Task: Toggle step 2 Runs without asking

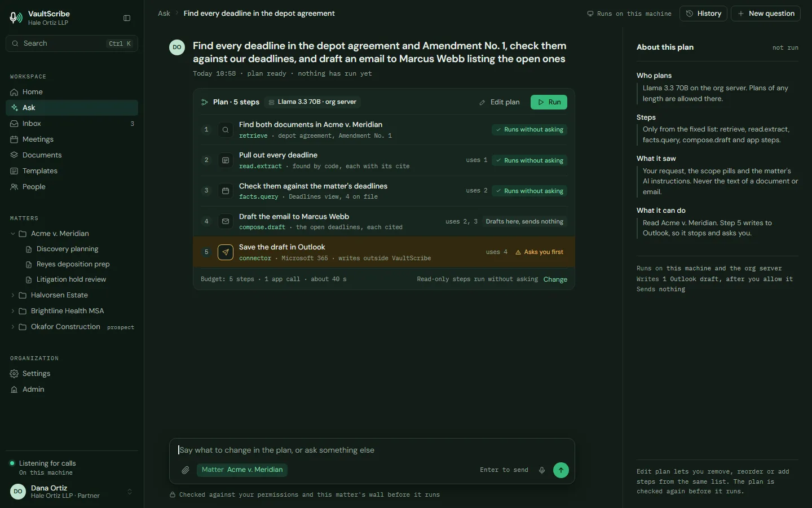Action: click(529, 160)
